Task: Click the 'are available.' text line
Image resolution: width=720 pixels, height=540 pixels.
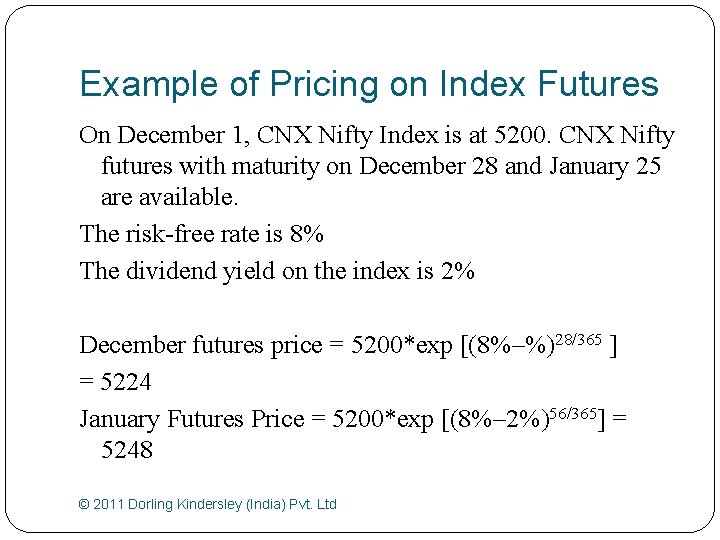Action: pos(169,197)
